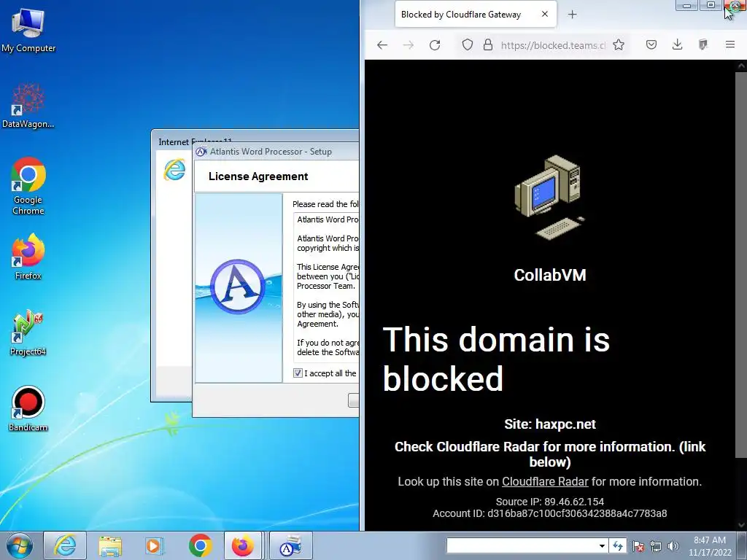Click the extension icon beside downloads

point(703,44)
